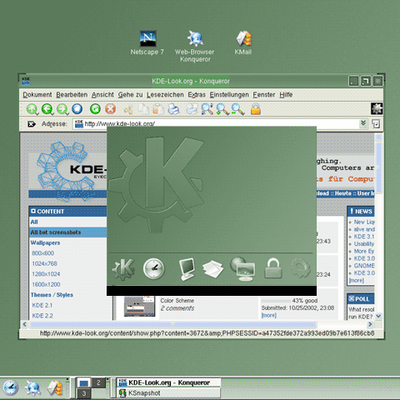Open the KDE 2.1 themes link

(x=42, y=305)
